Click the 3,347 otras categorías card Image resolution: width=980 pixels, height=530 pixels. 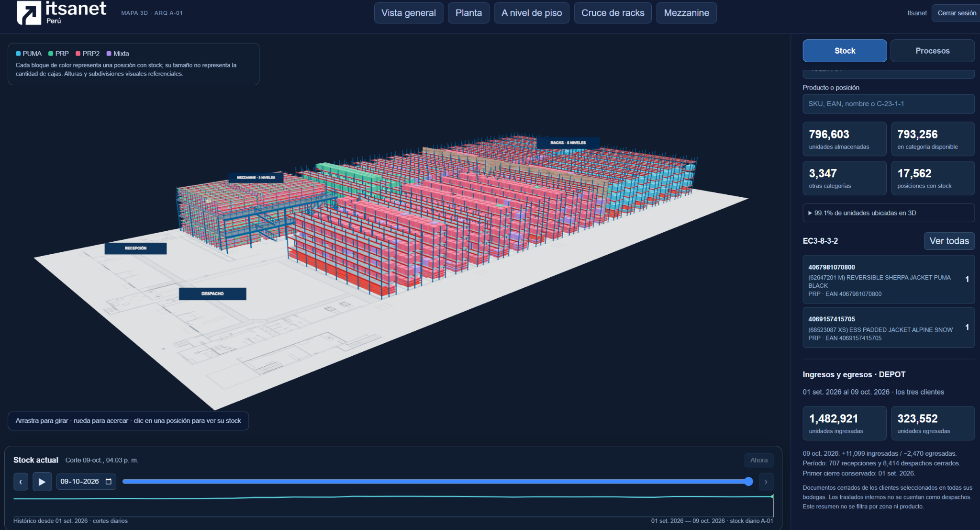845,178
